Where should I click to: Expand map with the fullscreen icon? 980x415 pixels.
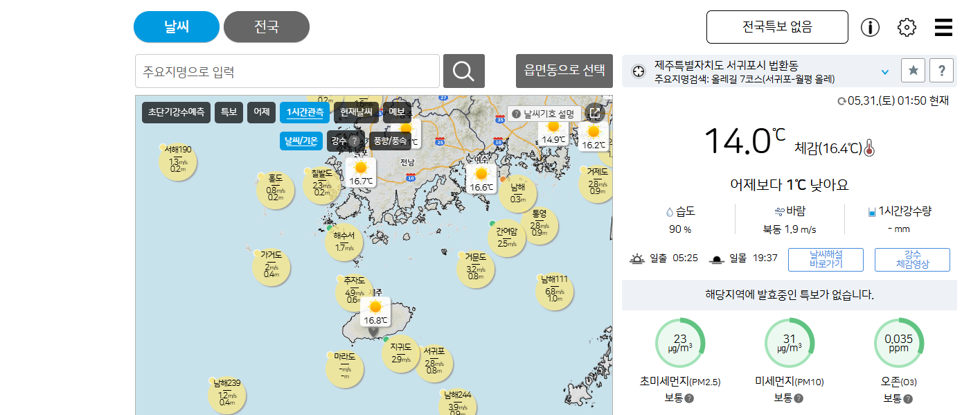[x=595, y=113]
